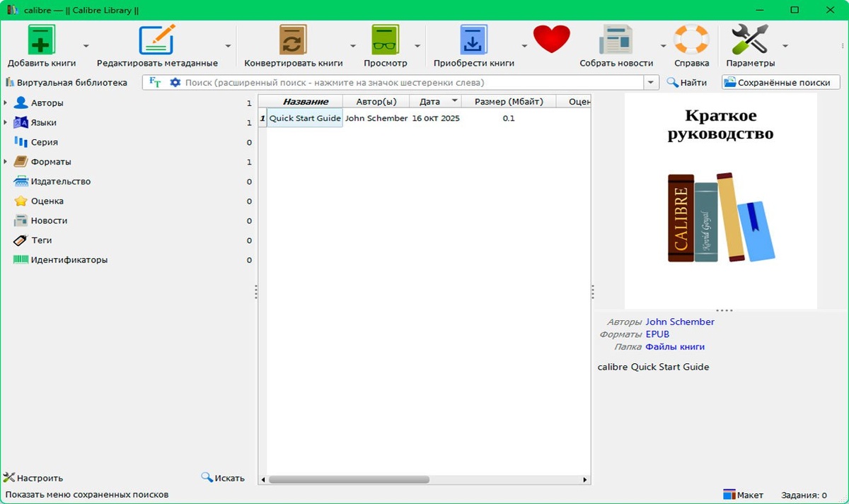Select the Издательство category icon
Screen dimensions: 849x504
(x=21, y=182)
